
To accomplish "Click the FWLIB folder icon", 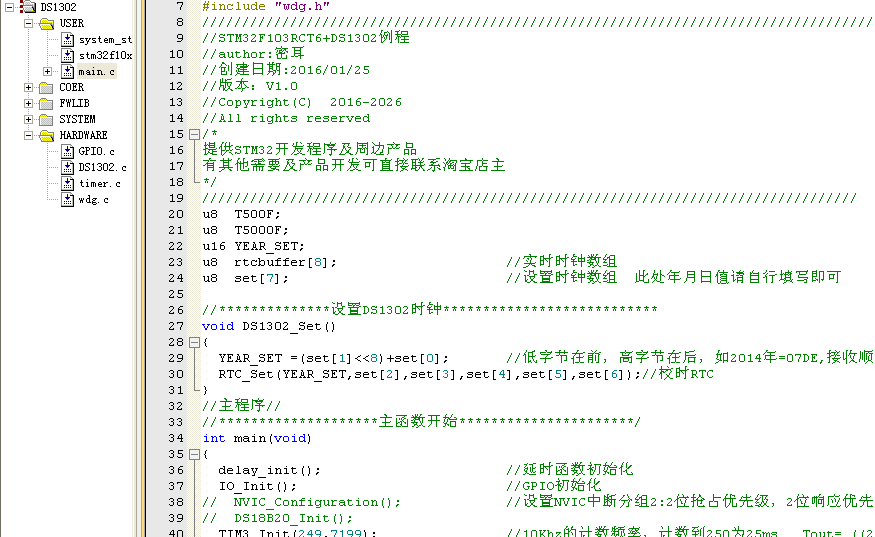I will pos(46,103).
